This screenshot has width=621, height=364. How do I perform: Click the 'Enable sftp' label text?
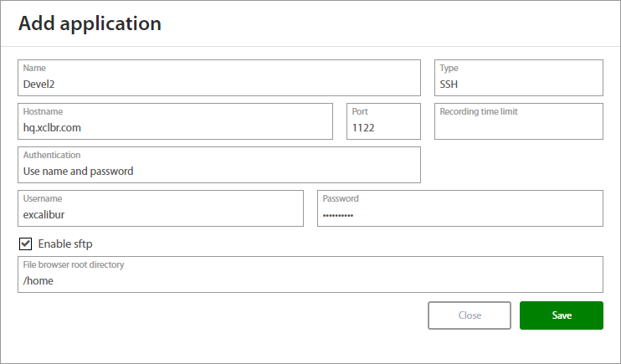[71, 244]
